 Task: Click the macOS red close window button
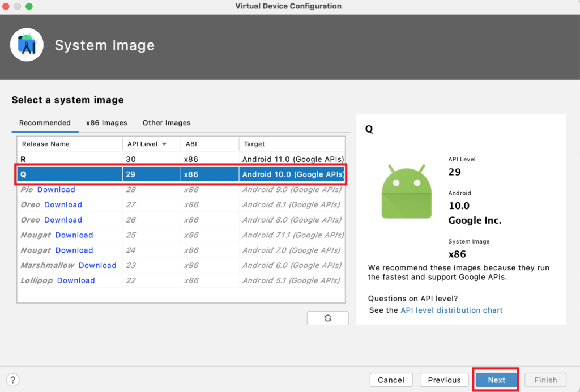coord(6,6)
